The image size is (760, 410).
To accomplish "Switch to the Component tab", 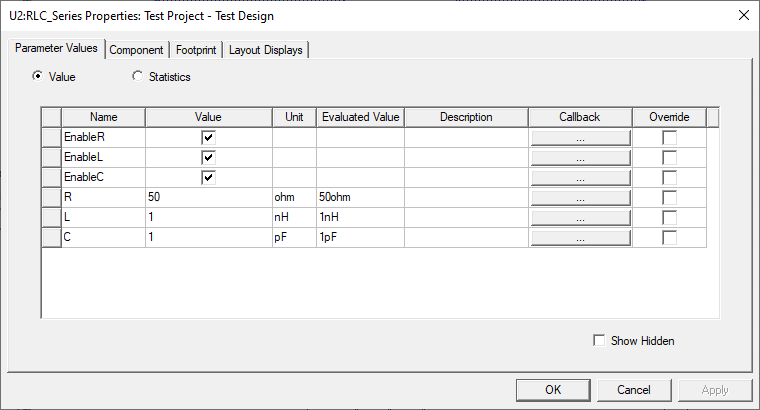I will (137, 50).
